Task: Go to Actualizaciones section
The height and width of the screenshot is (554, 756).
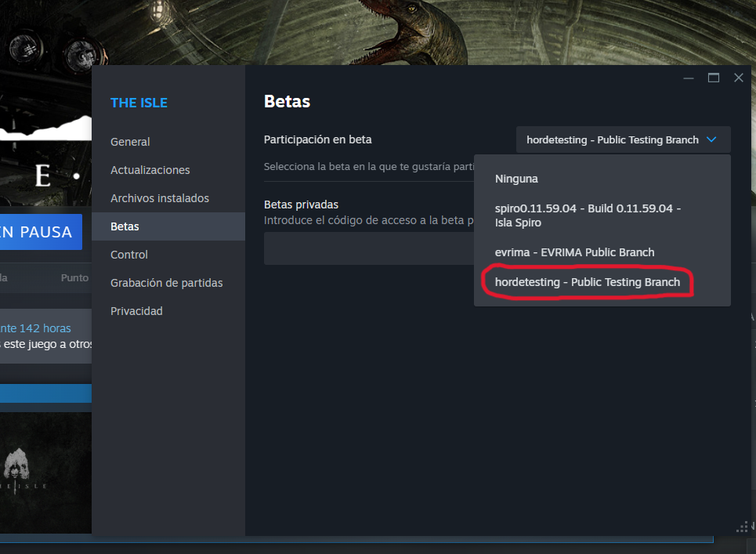Action: pos(150,170)
